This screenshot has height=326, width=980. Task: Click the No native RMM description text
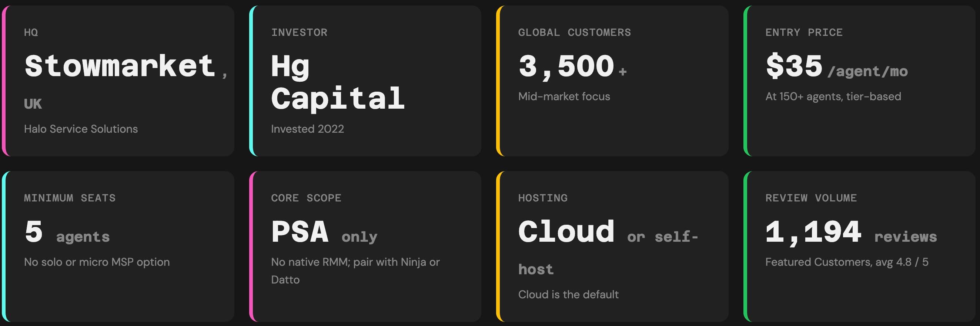click(355, 271)
